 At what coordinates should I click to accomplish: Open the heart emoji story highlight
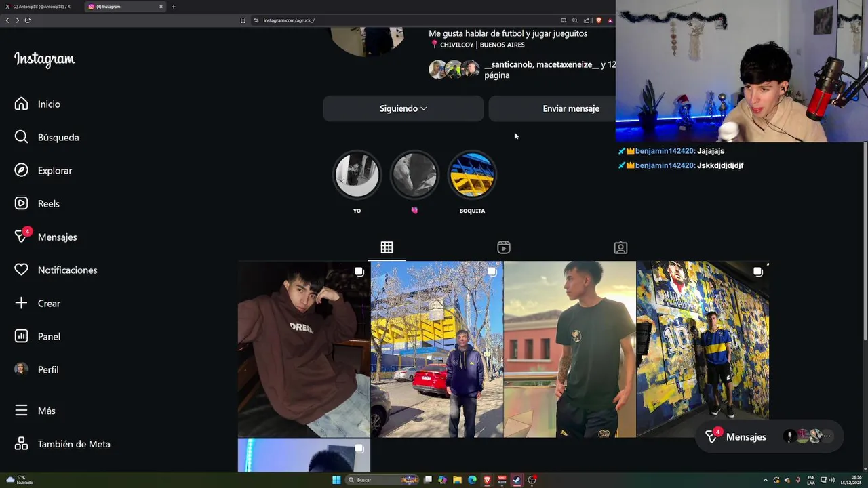[x=414, y=175]
